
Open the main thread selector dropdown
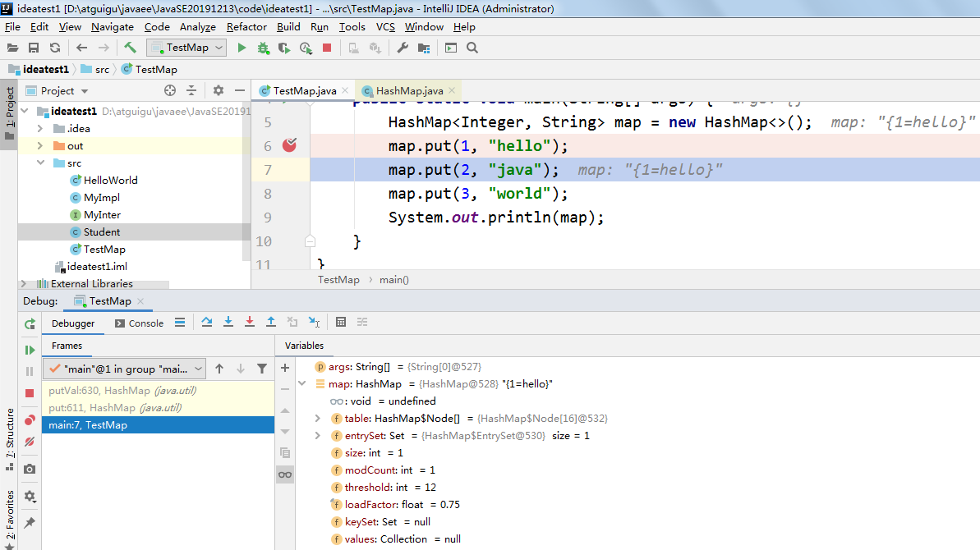click(124, 369)
